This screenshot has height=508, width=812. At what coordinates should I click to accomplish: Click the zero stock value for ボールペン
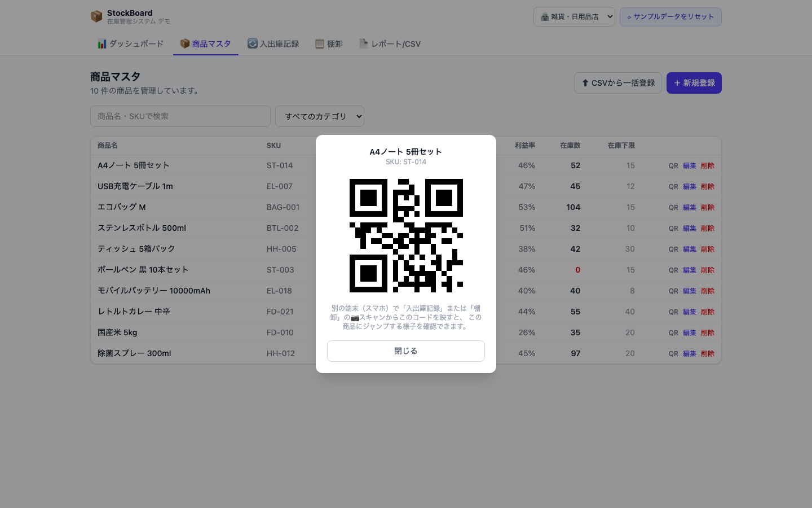point(577,270)
